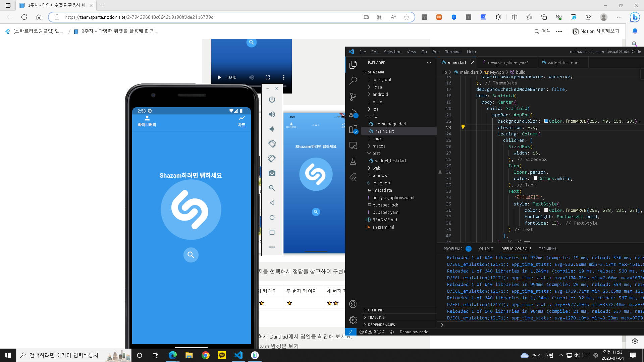Viewport: 644px width, 362px height.
Task: Rotate the emulator right
Action: pyautogui.click(x=272, y=159)
